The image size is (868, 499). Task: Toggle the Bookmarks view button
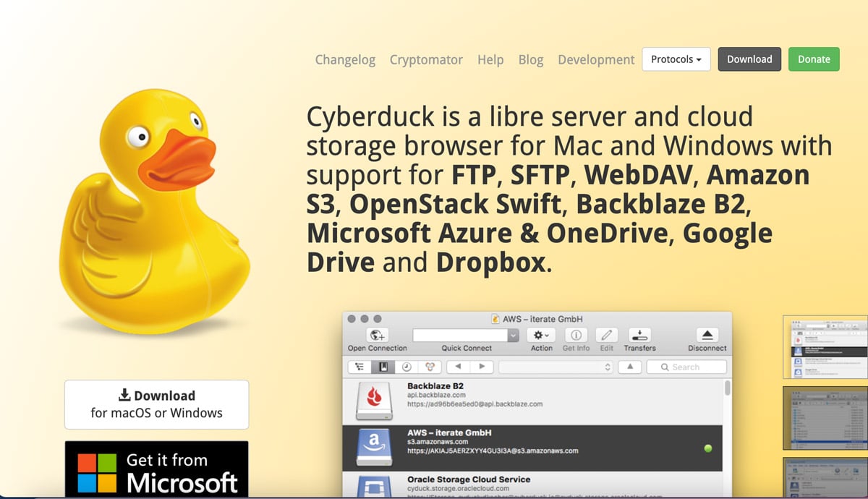coord(383,367)
